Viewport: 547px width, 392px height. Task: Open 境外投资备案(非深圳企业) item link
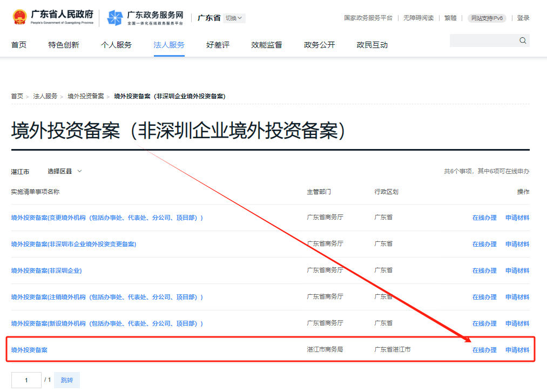click(x=46, y=271)
